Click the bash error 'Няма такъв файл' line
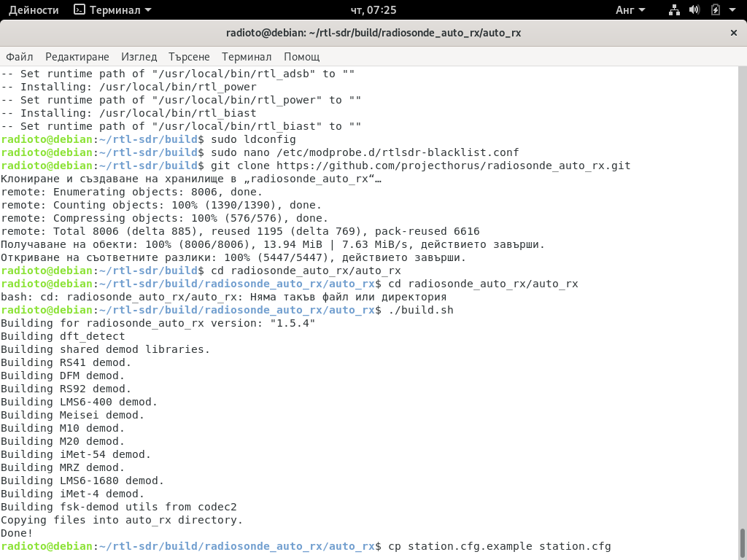 click(223, 297)
